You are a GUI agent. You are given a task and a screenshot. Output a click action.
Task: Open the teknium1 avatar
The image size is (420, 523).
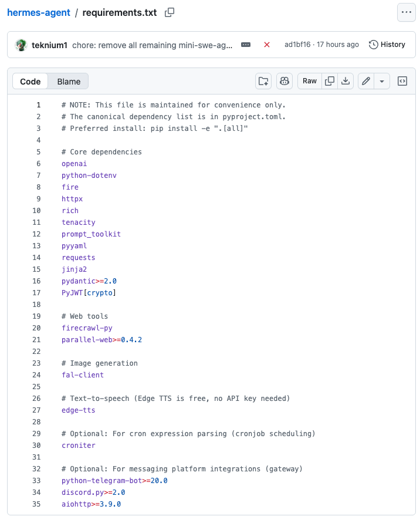(x=21, y=45)
